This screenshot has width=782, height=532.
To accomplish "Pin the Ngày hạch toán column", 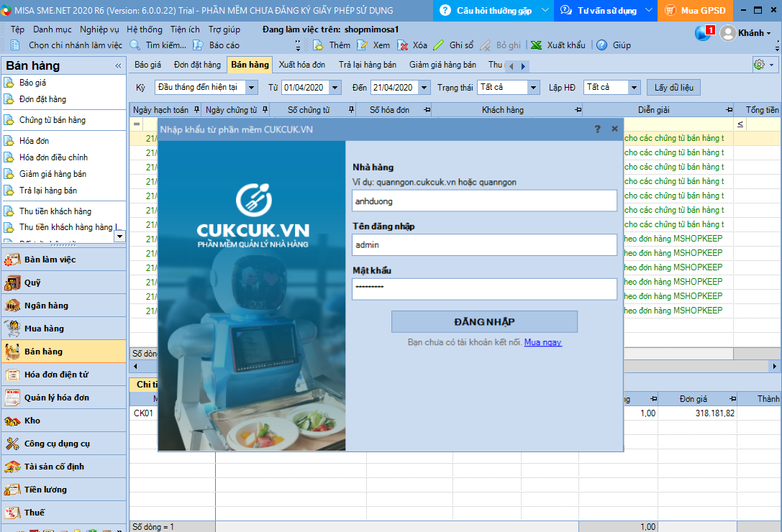I will [196, 110].
